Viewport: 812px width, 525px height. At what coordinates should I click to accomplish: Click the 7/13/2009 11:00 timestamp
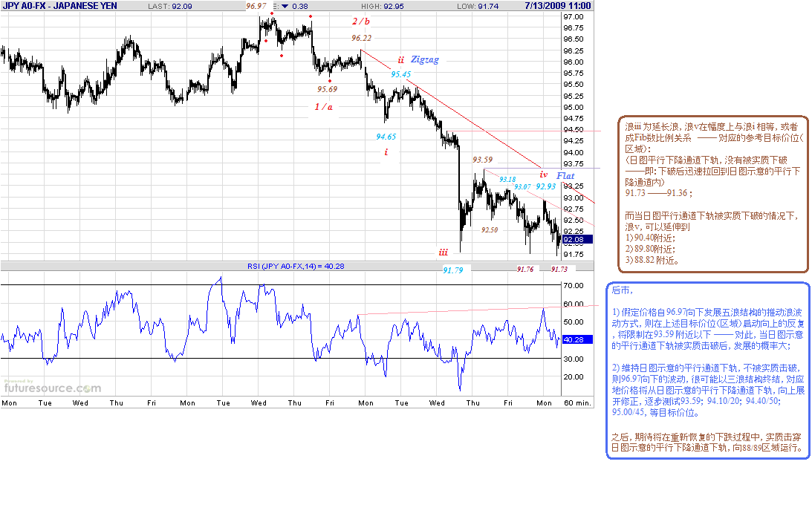coord(558,6)
